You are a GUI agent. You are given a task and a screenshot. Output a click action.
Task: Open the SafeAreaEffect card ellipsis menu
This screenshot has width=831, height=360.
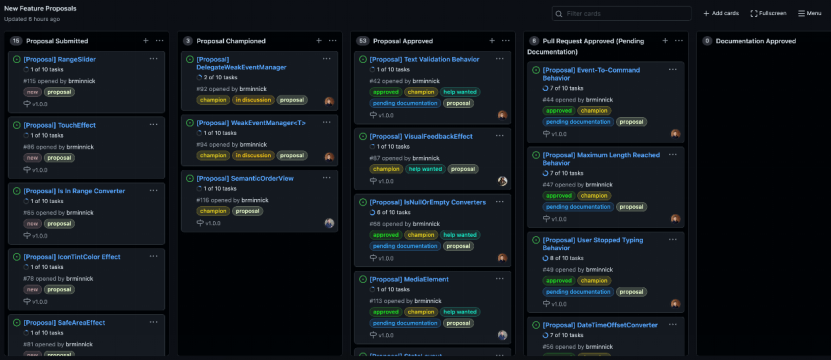(x=153, y=322)
